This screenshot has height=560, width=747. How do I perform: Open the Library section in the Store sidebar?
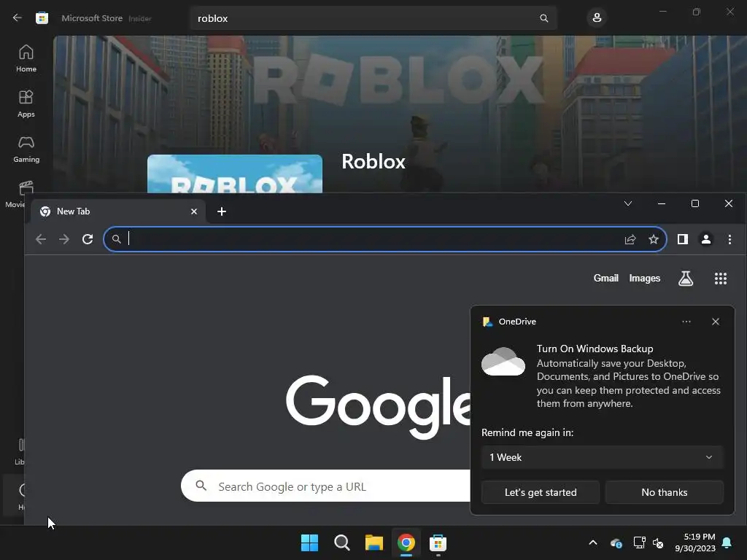coord(20,451)
